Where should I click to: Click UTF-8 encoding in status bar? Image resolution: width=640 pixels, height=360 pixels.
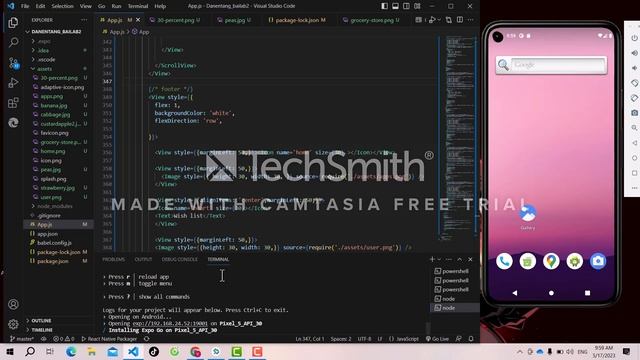click(364, 339)
